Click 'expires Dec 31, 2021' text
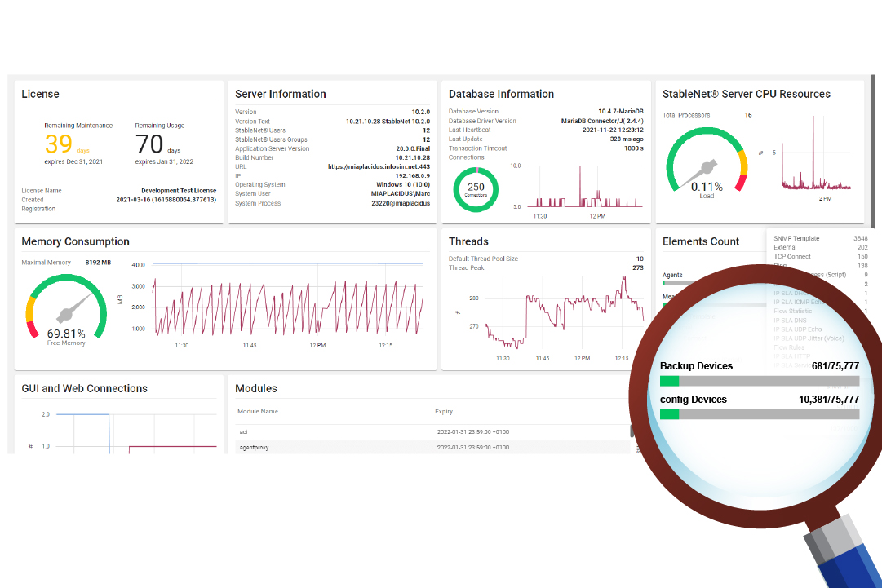 tap(73, 162)
